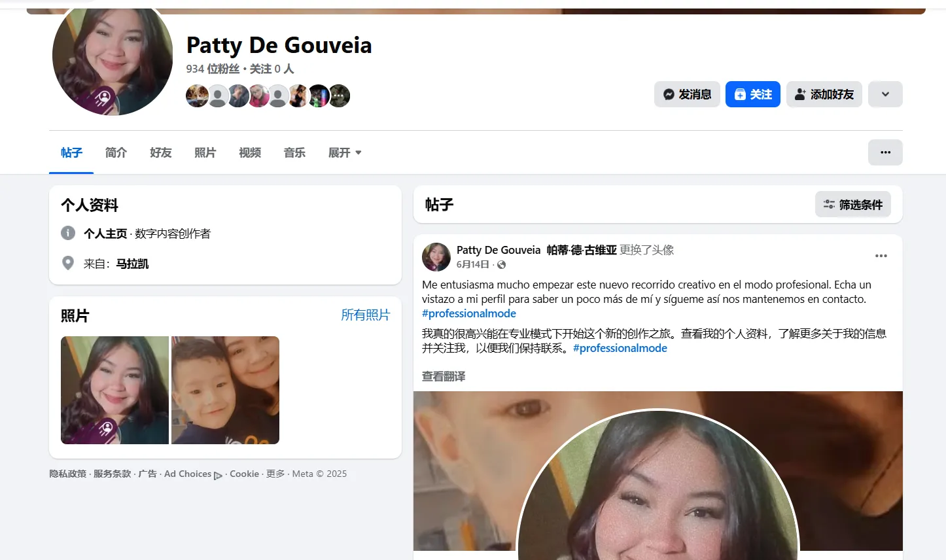Image resolution: width=946 pixels, height=560 pixels.
Task: Click the 发消息 message button
Action: tap(687, 94)
